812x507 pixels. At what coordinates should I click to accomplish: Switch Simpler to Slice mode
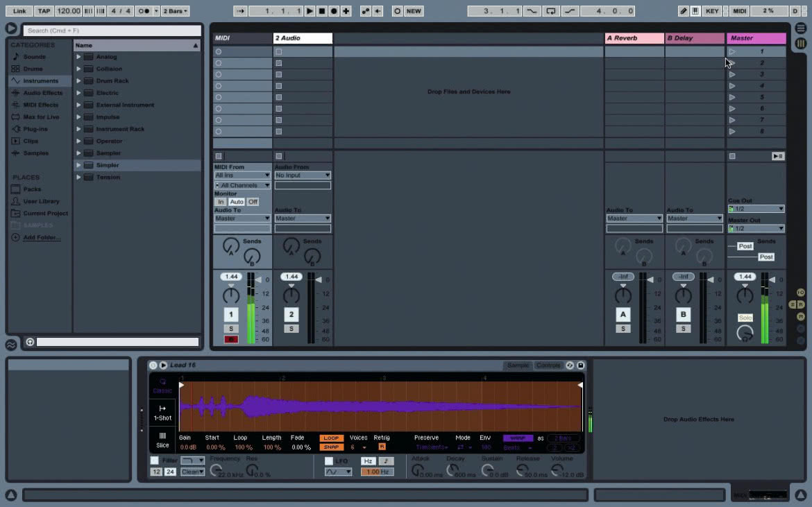click(x=162, y=440)
